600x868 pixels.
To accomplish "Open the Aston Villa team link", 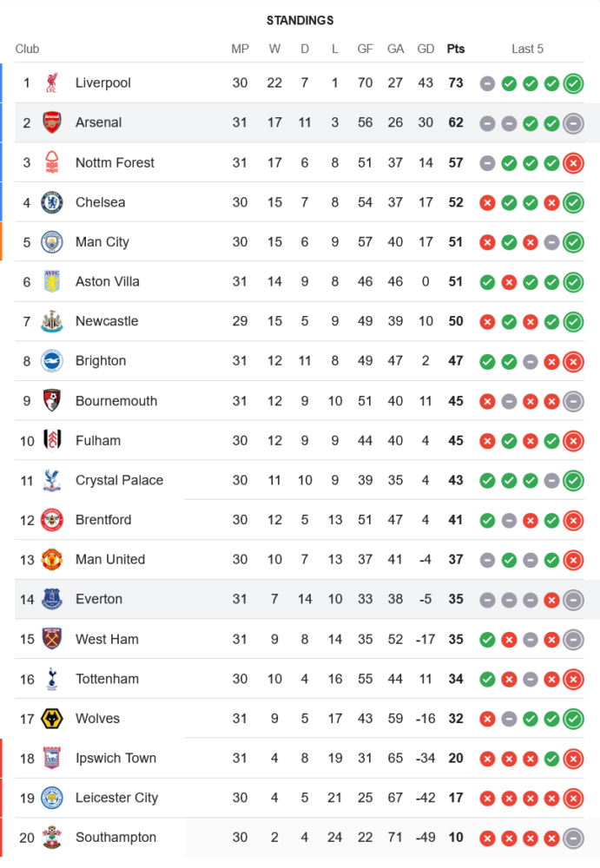I will click(x=108, y=281).
